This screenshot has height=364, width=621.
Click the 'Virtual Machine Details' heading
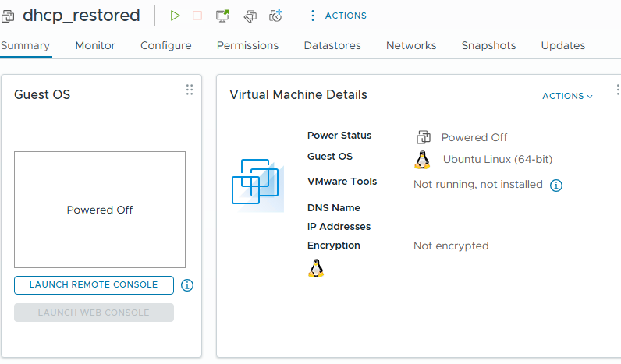pyautogui.click(x=298, y=94)
